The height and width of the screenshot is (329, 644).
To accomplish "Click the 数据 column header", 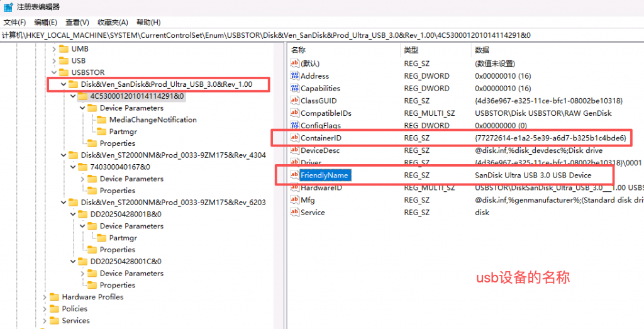I will pyautogui.click(x=482, y=50).
